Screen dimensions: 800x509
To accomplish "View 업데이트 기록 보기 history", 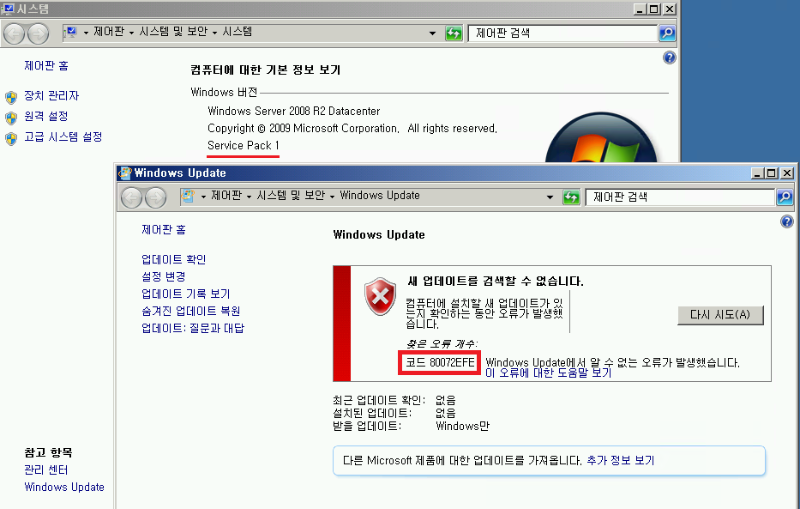I will coord(185,294).
